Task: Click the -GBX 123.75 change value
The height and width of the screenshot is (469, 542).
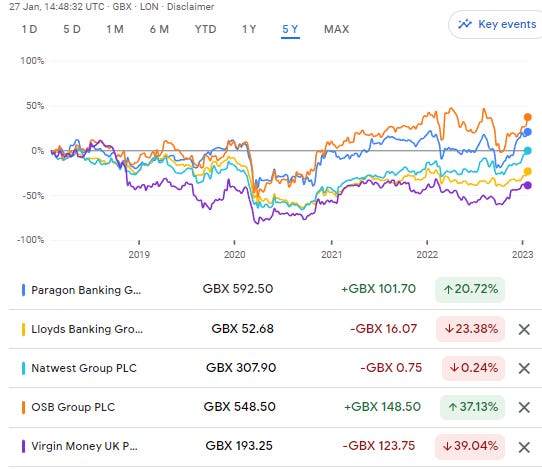Action: point(379,446)
